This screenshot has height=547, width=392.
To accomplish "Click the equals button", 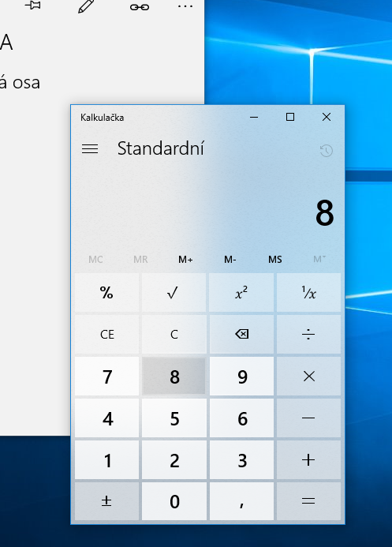I will [x=308, y=501].
